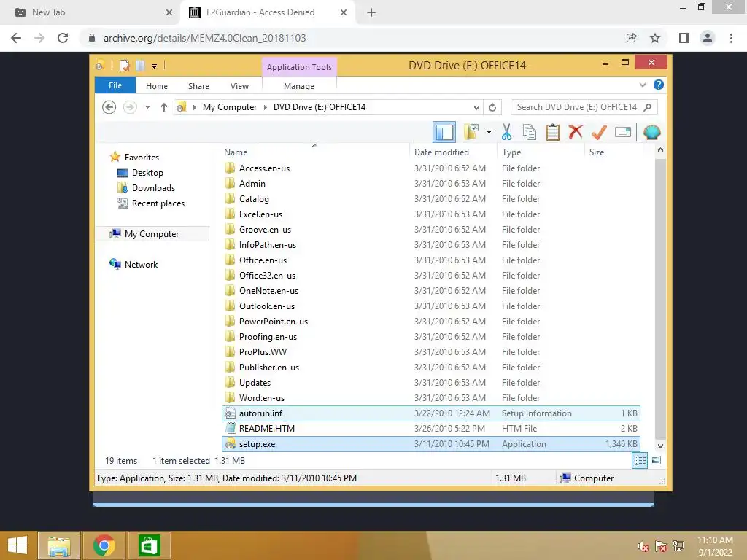The image size is (747, 560).
Task: Click the Copy toolbar icon
Action: (530, 132)
